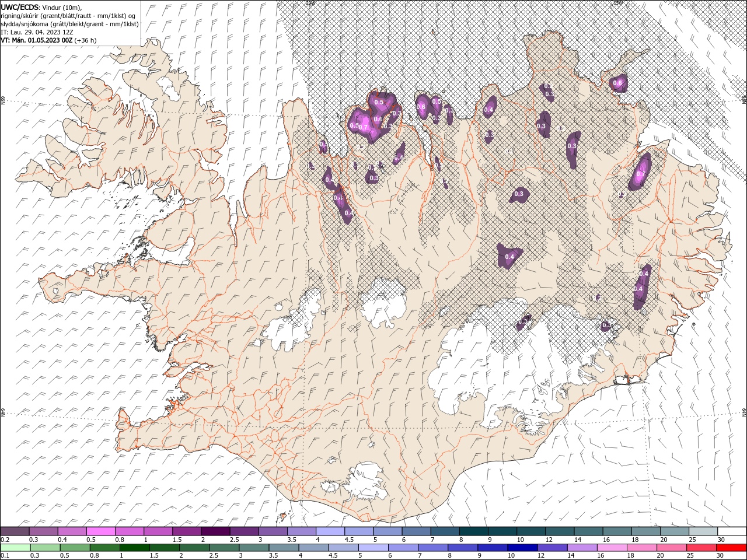This screenshot has height=560, width=747.
Task: Pick the magenta 1.5 snow legend swatch
Action: [x=187, y=531]
